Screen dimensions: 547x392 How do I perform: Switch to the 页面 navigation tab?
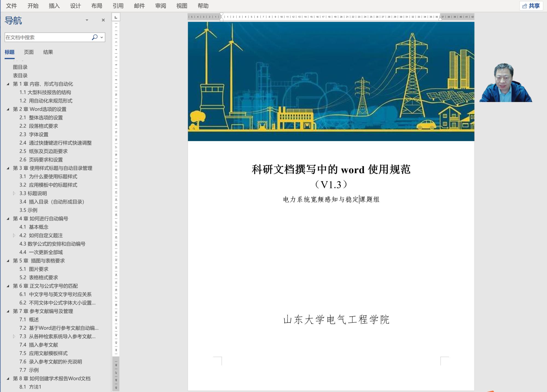point(29,52)
